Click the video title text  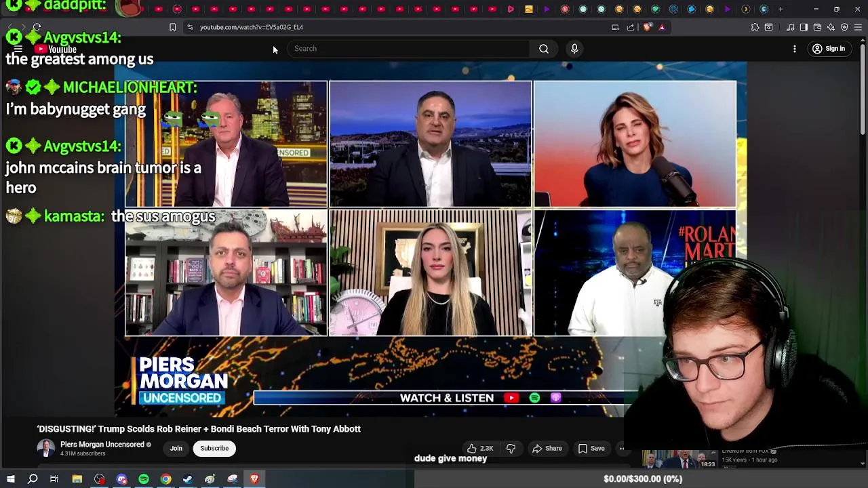point(199,429)
